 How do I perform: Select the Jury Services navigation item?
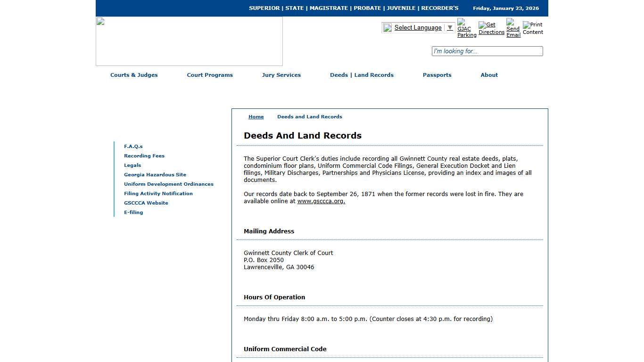click(x=281, y=75)
